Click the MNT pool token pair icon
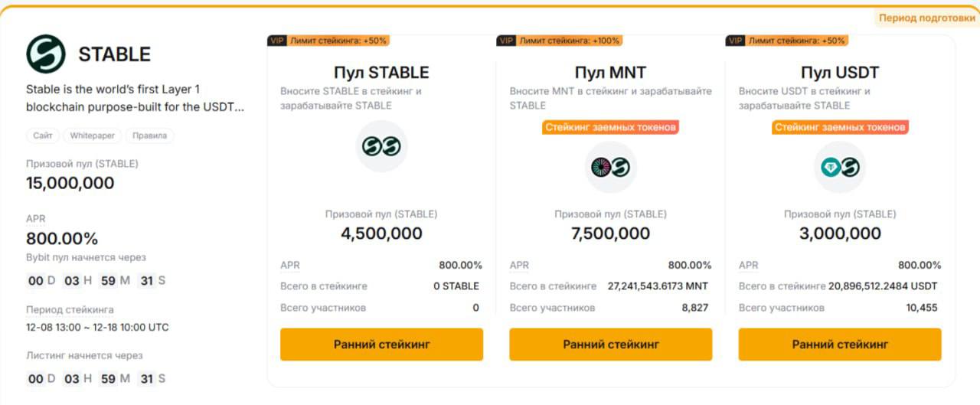The height and width of the screenshot is (405, 980). (x=610, y=166)
